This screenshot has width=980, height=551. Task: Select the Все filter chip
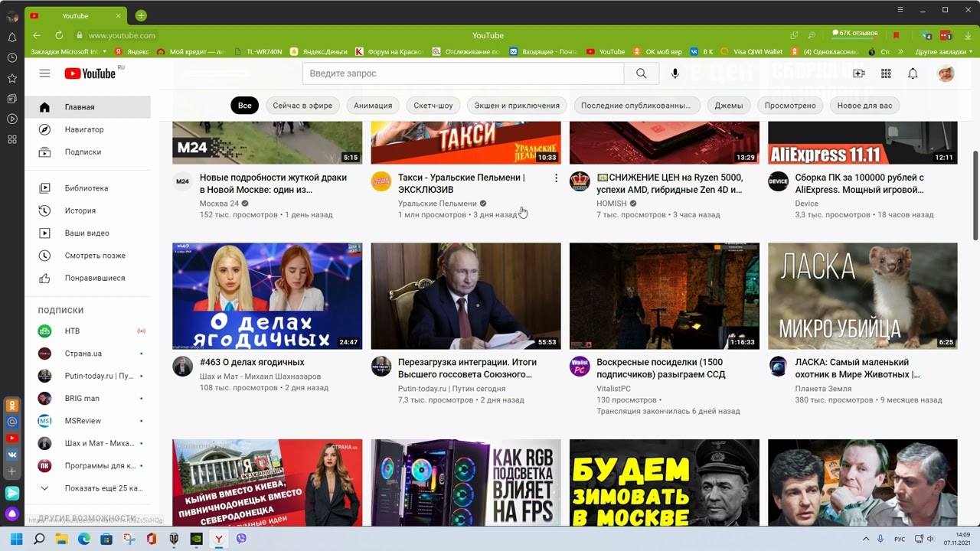point(244,106)
